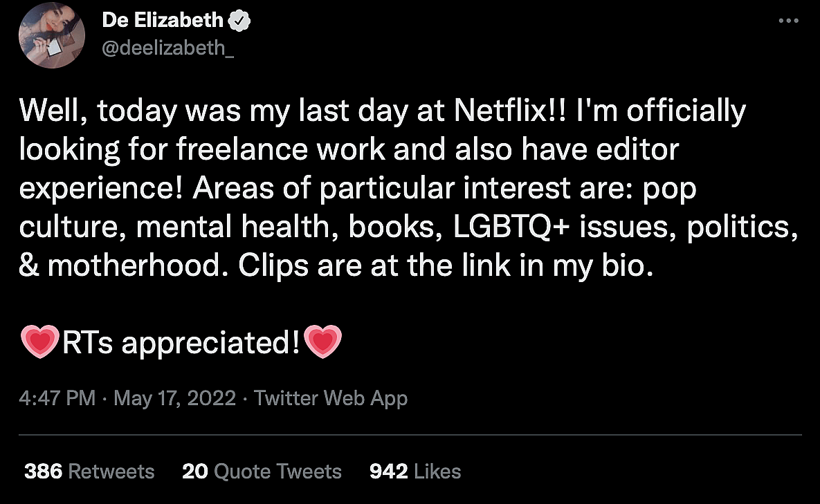Click the May 17, 2022 date

tap(174, 398)
